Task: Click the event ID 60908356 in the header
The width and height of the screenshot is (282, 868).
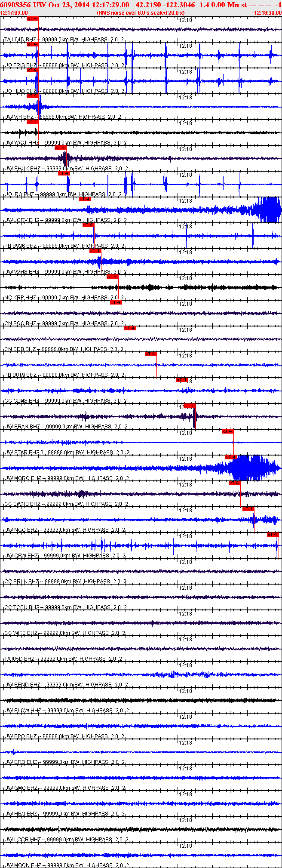Action: tap(15, 5)
